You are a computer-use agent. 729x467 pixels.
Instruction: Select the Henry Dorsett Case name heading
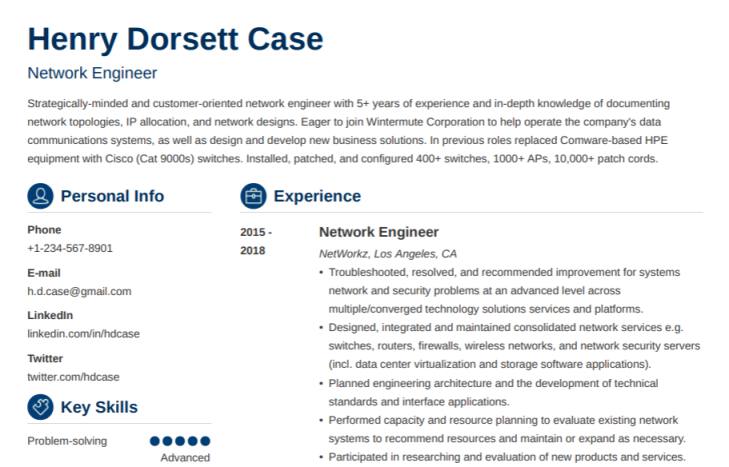pyautogui.click(x=175, y=39)
